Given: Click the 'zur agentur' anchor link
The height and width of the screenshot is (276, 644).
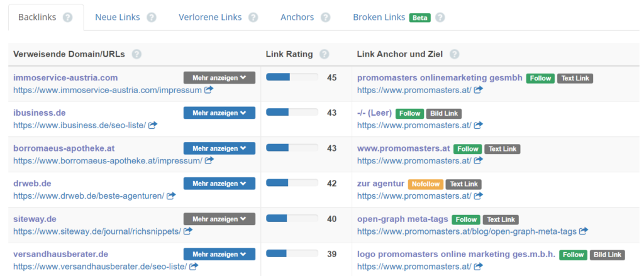Looking at the screenshot, I should pos(380,184).
